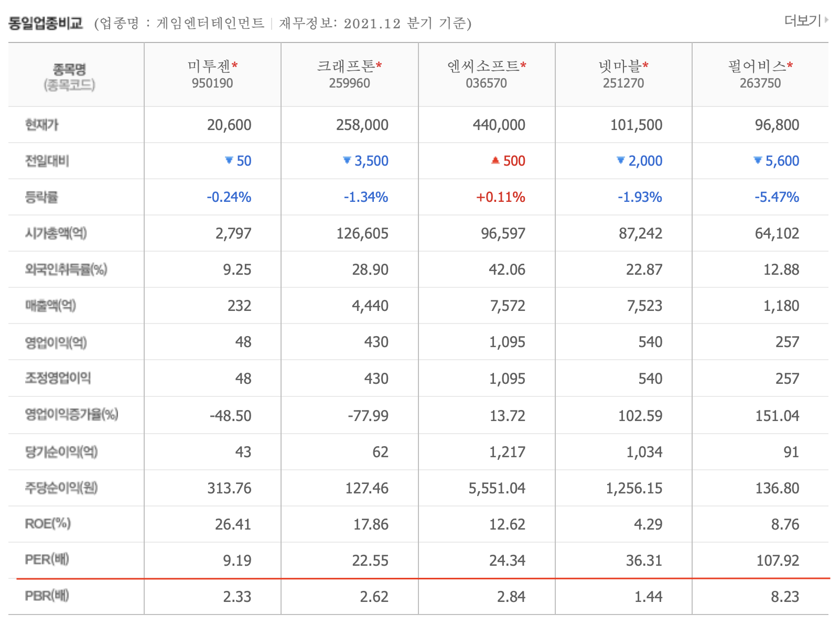Click revenue value 7,572
The height and width of the screenshot is (625, 840).
(x=508, y=306)
